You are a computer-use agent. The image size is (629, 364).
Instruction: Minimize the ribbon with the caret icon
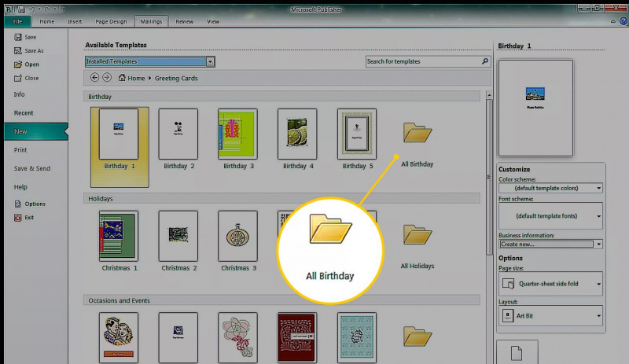click(613, 21)
